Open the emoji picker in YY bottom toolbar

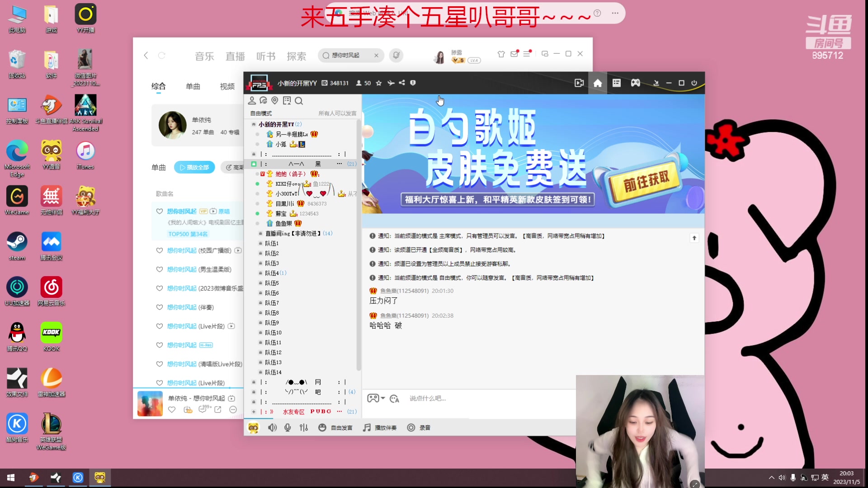tap(322, 427)
